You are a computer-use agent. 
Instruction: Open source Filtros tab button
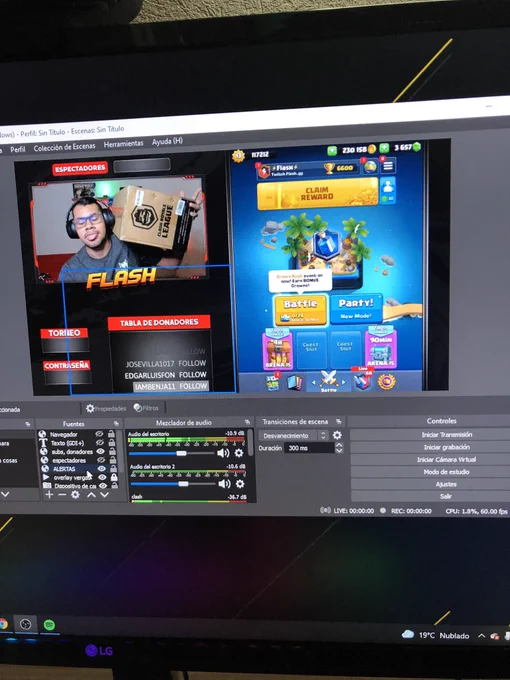[146, 408]
